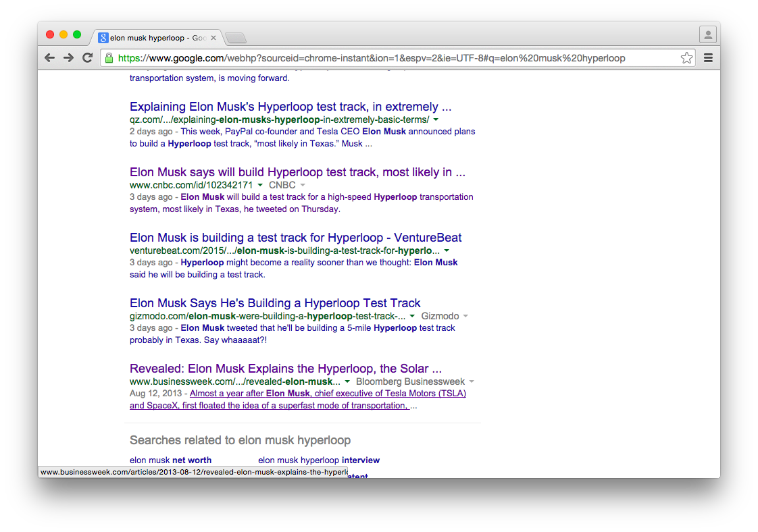Open the Chrome hamburger menu

(x=708, y=58)
